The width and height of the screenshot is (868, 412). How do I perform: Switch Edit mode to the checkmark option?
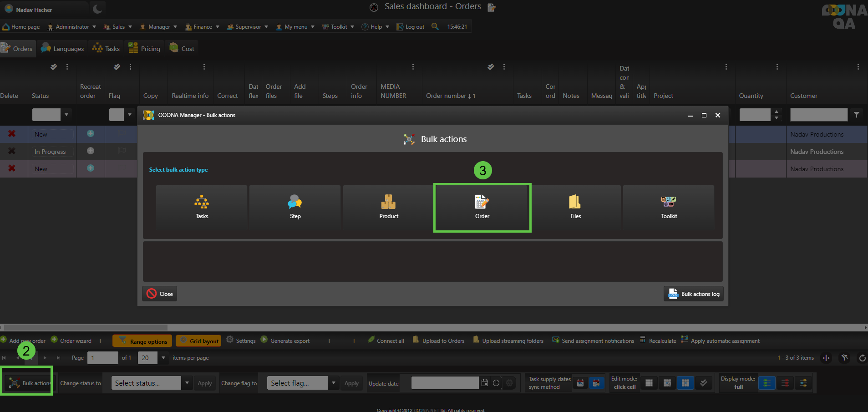click(703, 383)
